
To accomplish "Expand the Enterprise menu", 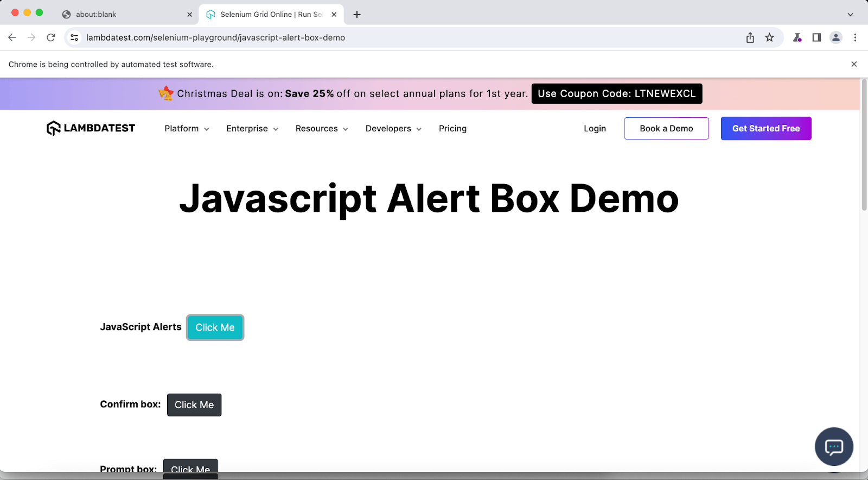I will [252, 129].
